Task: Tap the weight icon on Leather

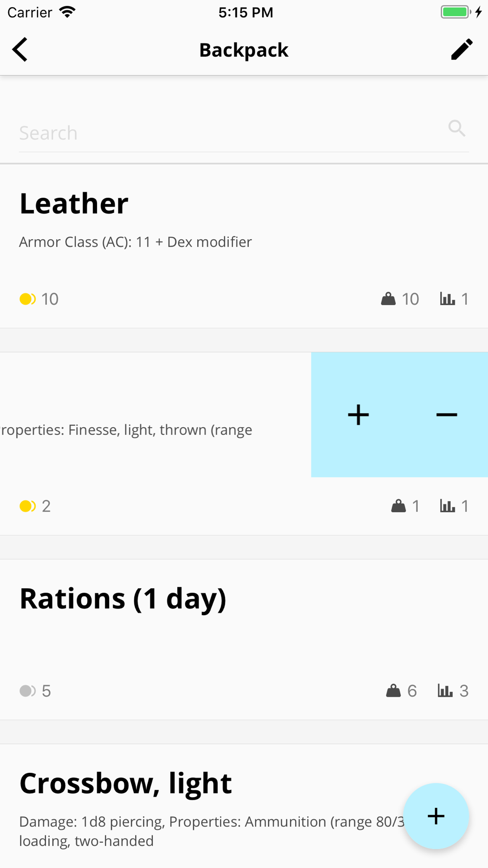Action: [388, 299]
